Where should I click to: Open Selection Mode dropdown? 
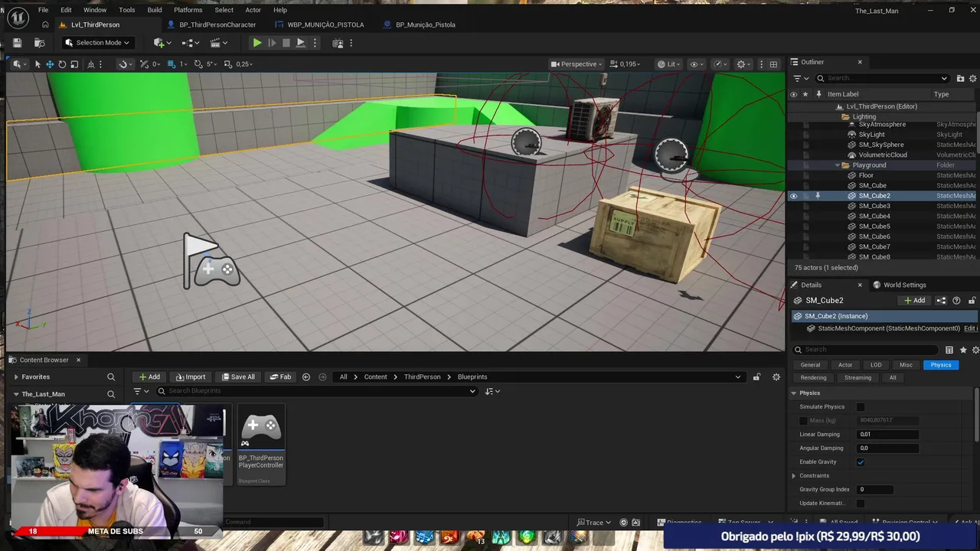[x=96, y=43]
